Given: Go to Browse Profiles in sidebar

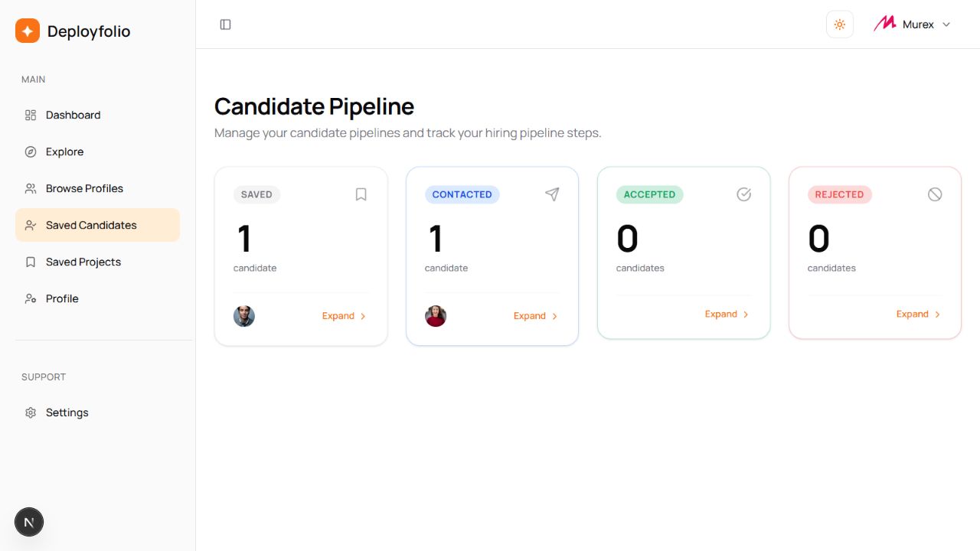Looking at the screenshot, I should (x=97, y=188).
